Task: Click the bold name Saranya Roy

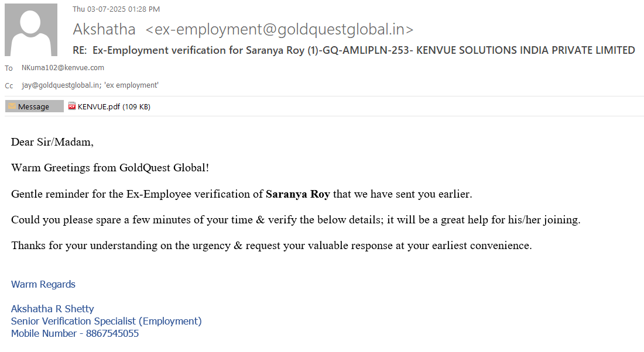Action: (x=297, y=194)
